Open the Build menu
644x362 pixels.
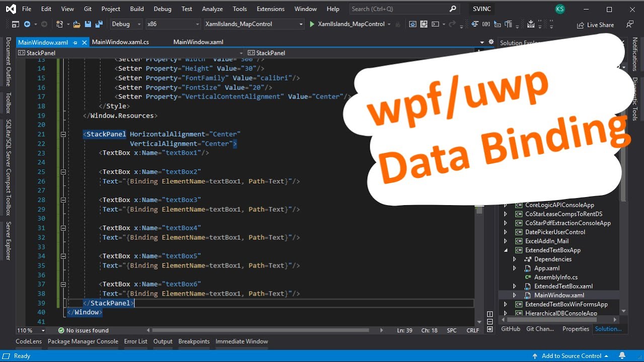tap(137, 9)
